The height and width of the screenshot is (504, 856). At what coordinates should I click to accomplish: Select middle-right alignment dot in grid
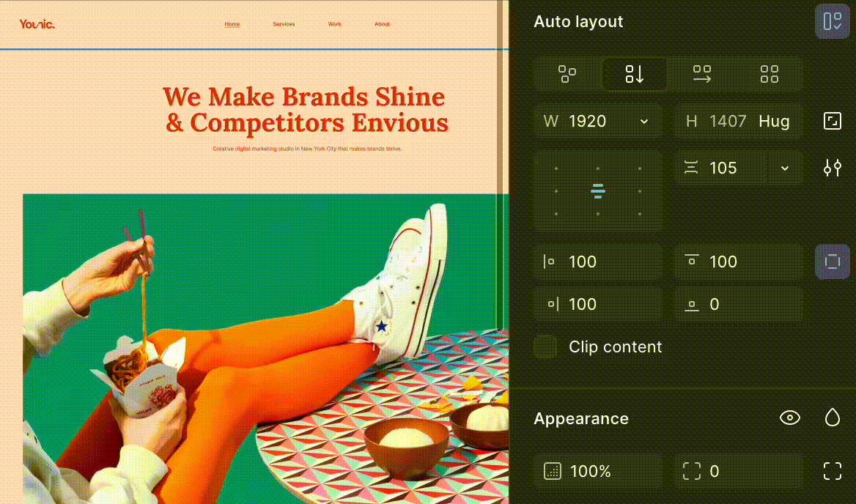(640, 191)
